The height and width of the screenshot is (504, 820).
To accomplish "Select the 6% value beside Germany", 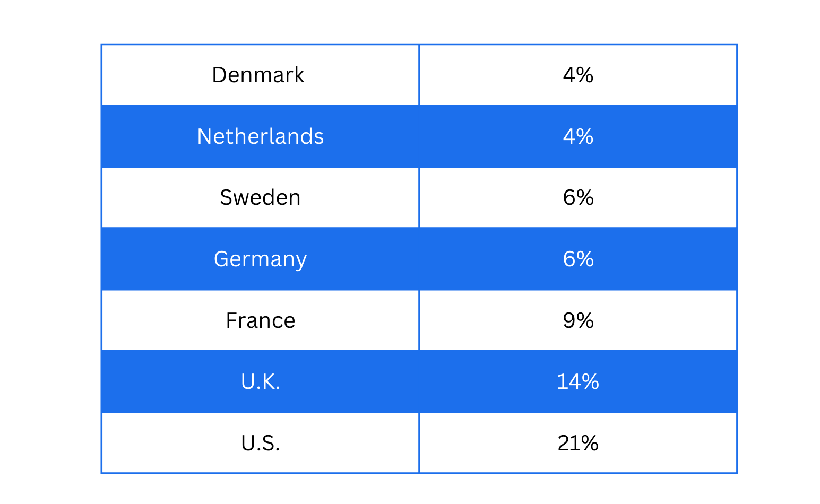I will [578, 259].
